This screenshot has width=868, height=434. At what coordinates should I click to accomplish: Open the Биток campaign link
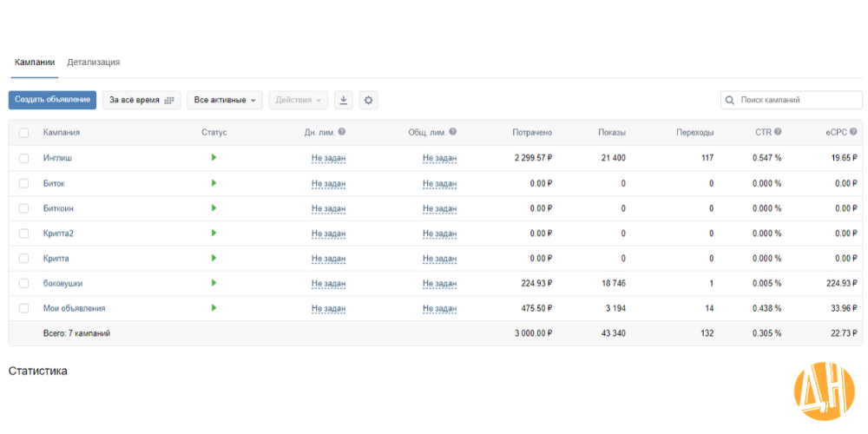(x=54, y=183)
